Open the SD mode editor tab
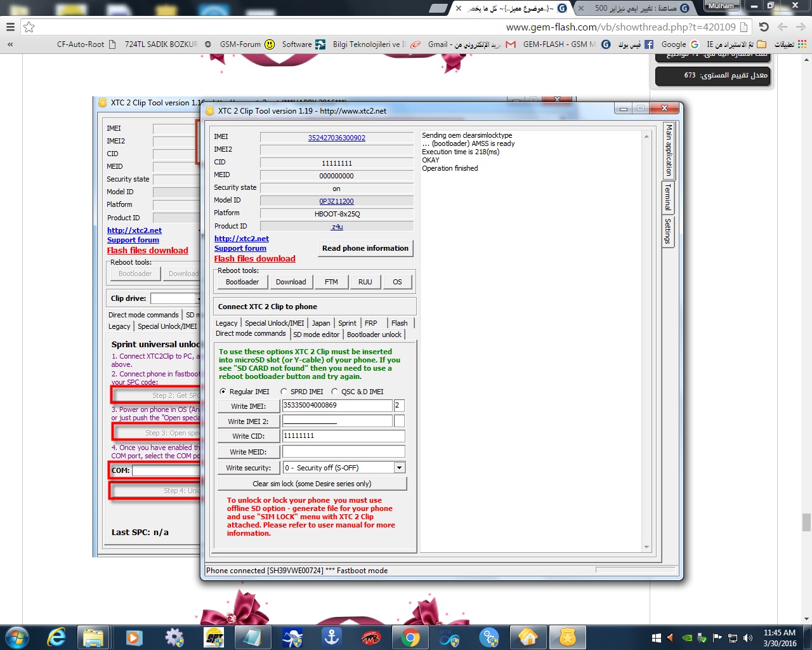Viewport: 812px width, 650px height. click(317, 335)
